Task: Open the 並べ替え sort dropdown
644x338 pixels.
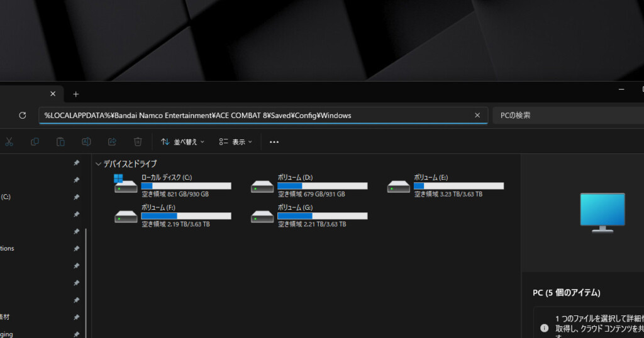Action: point(183,141)
